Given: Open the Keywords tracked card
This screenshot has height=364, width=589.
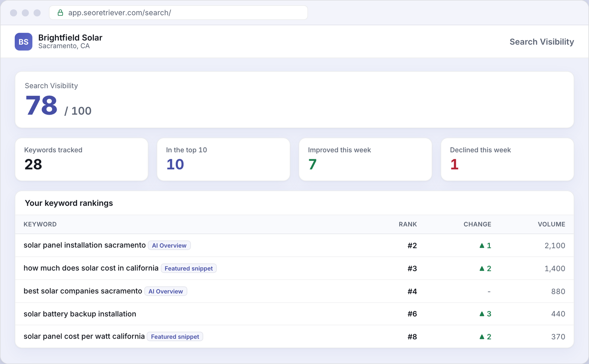Looking at the screenshot, I should point(81,159).
